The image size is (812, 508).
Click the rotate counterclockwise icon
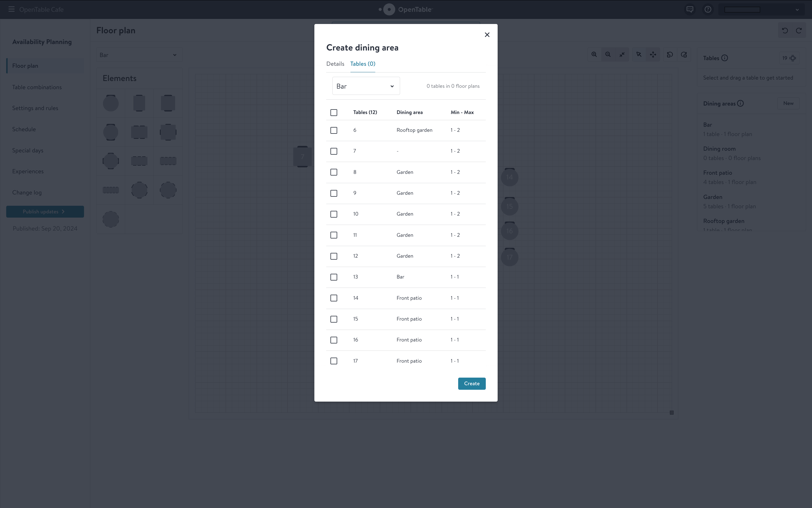[x=670, y=54]
